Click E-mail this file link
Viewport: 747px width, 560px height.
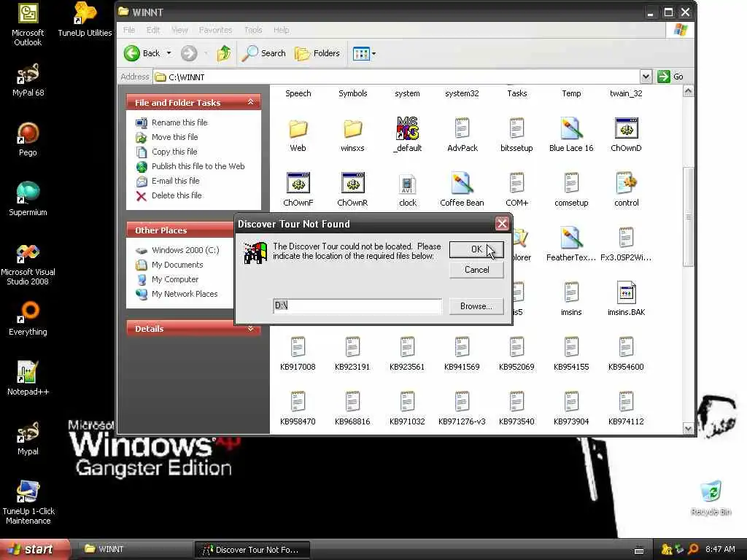coord(175,181)
